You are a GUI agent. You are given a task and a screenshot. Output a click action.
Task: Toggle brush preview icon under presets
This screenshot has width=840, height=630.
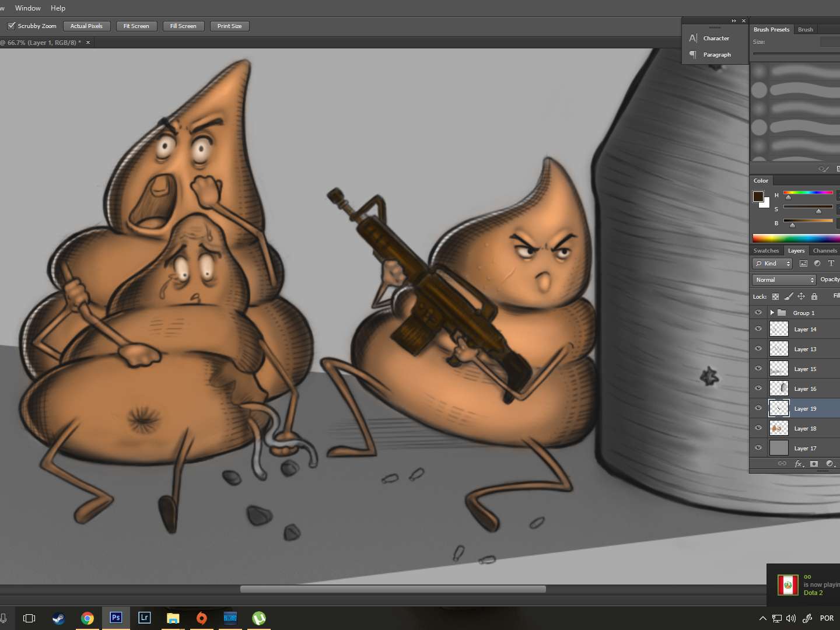coord(824,169)
